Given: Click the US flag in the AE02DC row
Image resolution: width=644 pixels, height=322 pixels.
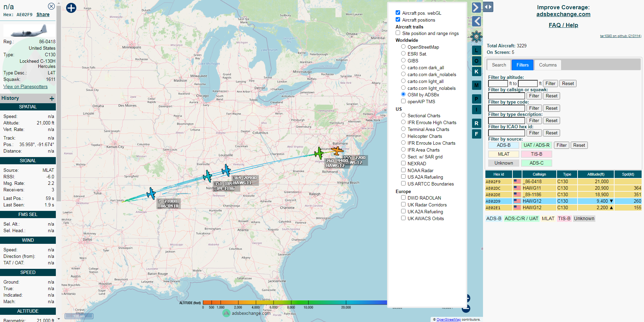Looking at the screenshot, I should (517, 188).
